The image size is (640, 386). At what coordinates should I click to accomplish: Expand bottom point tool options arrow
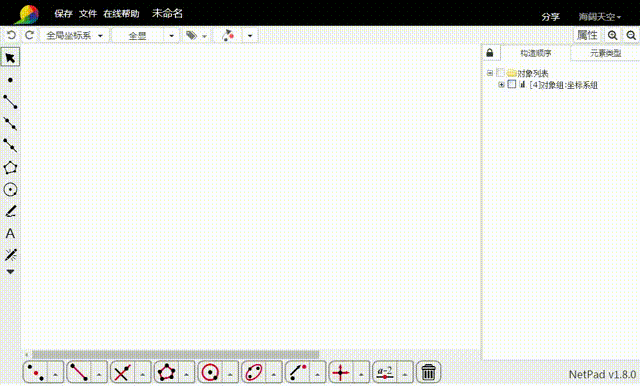click(x=56, y=373)
